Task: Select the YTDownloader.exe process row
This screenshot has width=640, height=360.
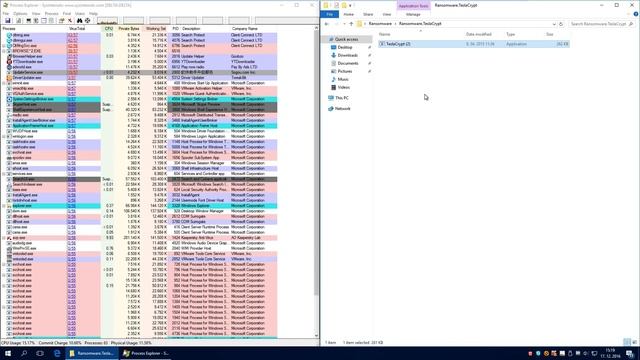Action: [139, 62]
